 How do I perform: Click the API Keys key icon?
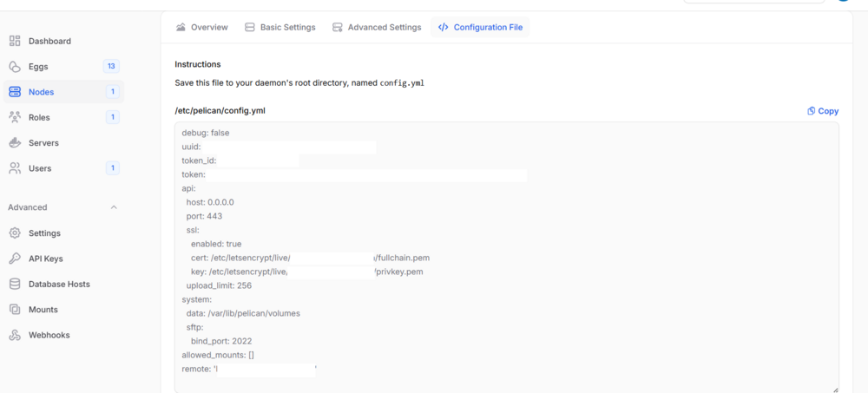[x=15, y=259]
